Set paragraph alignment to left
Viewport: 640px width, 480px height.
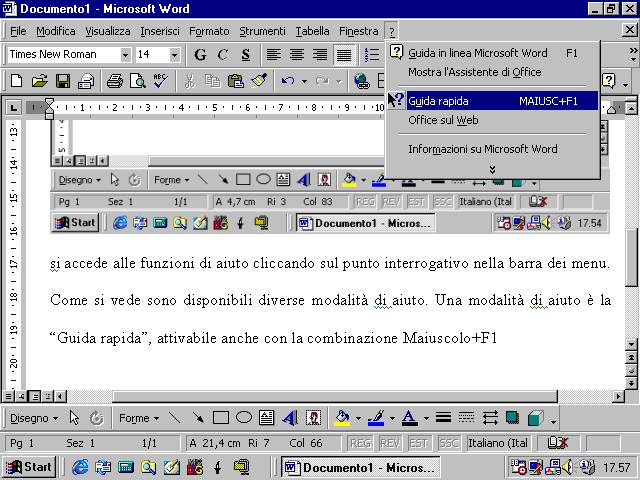274,55
